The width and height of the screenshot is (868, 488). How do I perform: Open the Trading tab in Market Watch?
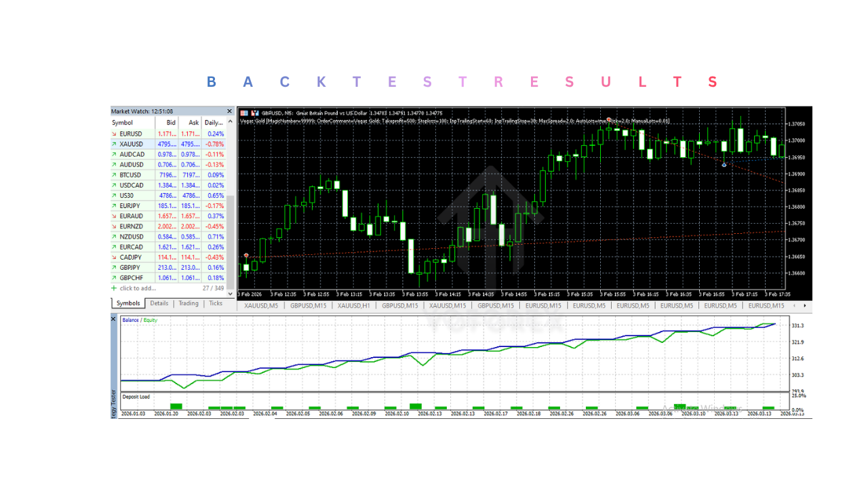pos(189,304)
